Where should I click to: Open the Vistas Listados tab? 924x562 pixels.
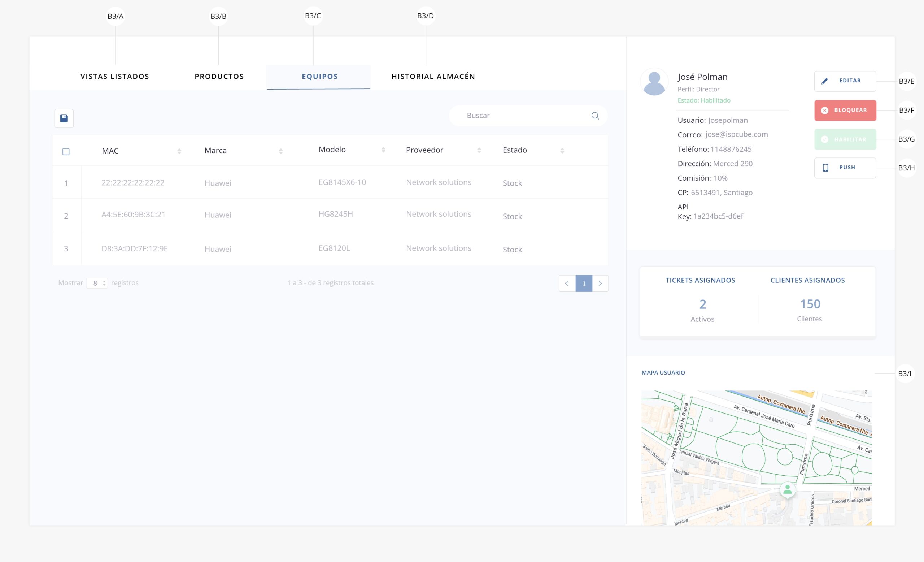[115, 77]
